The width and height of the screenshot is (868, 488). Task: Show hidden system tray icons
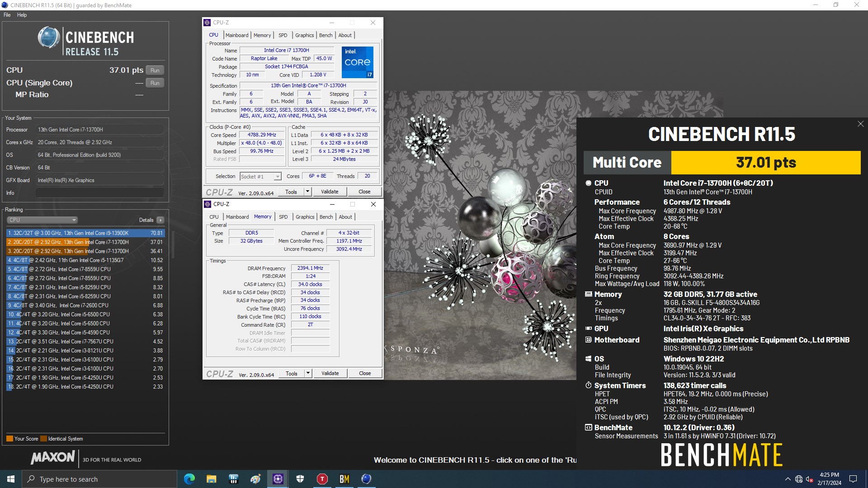(788, 479)
